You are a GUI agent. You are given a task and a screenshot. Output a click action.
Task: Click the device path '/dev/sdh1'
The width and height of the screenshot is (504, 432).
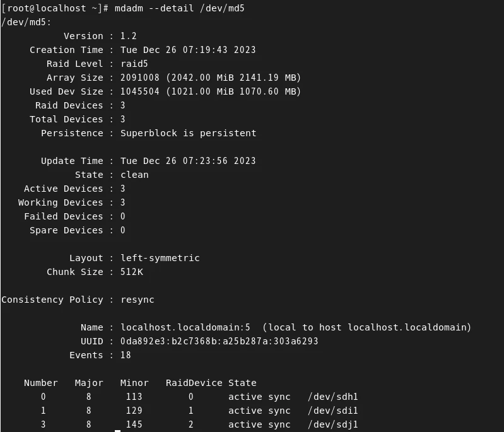coord(332,397)
